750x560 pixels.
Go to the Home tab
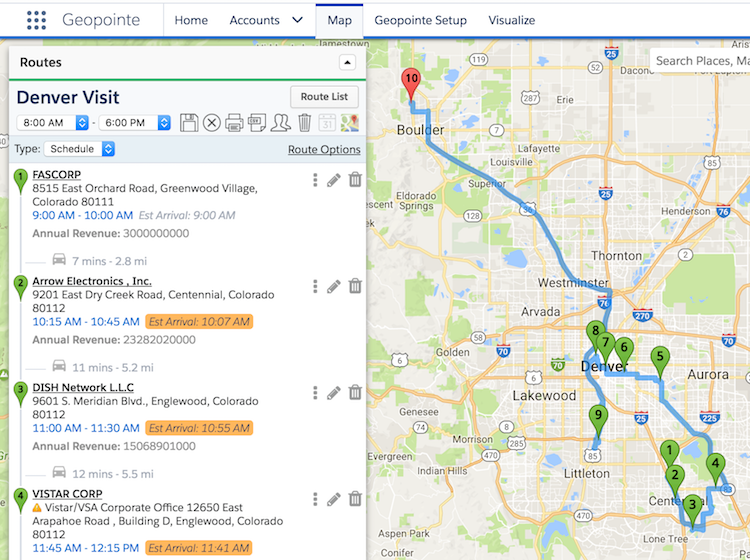191,20
